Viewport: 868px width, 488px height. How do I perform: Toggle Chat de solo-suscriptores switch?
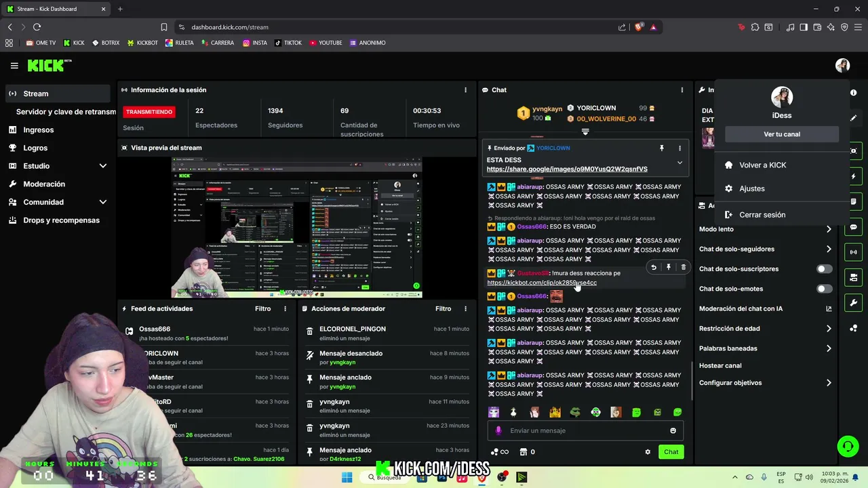click(x=824, y=269)
